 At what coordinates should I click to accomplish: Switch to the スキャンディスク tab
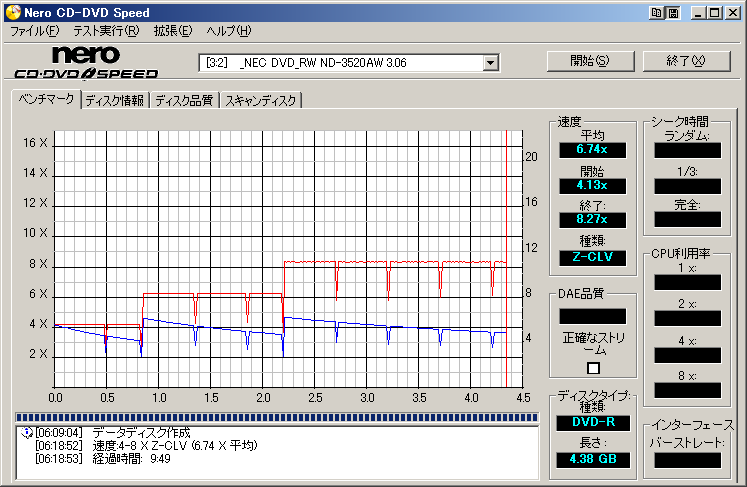coord(260,100)
